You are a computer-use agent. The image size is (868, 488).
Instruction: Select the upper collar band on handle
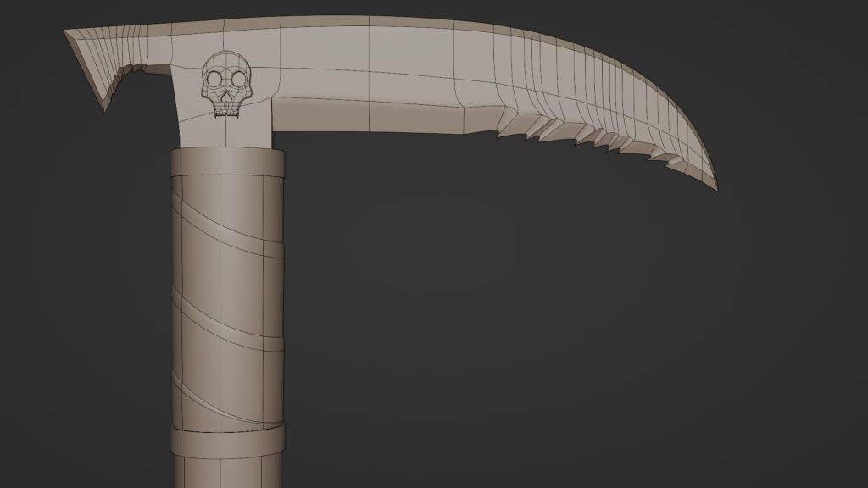[x=227, y=163]
